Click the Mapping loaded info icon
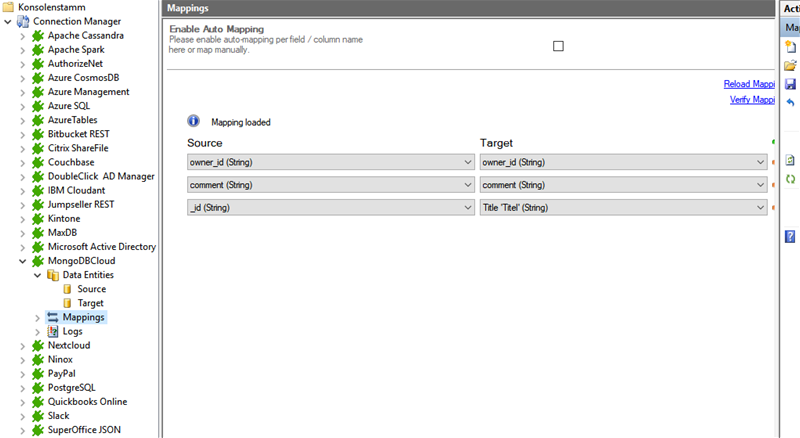800x438 pixels. 194,121
